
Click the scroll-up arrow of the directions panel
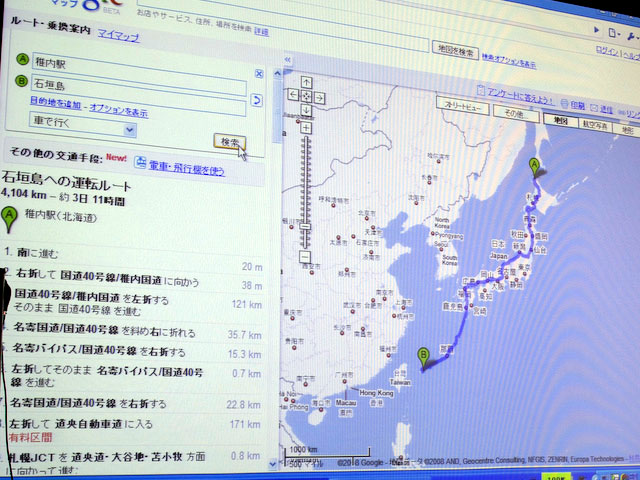tap(277, 74)
